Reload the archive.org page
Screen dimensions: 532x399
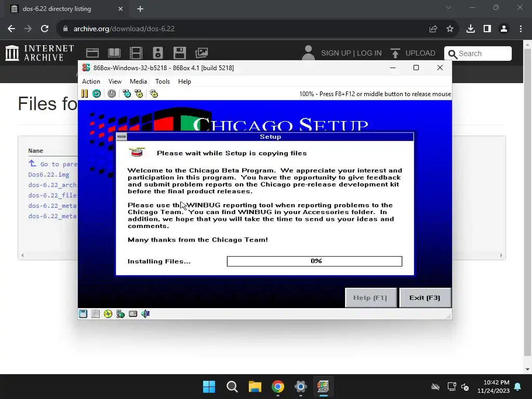point(45,29)
